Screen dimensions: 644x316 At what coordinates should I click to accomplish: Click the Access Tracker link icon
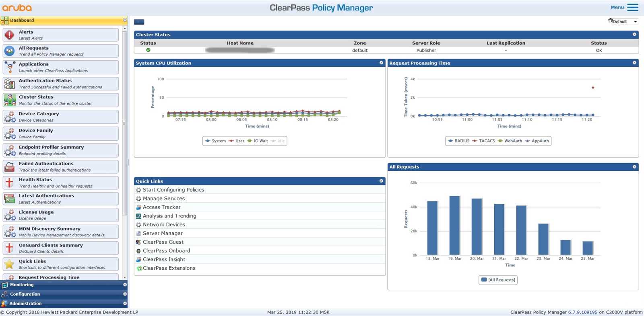click(x=138, y=207)
